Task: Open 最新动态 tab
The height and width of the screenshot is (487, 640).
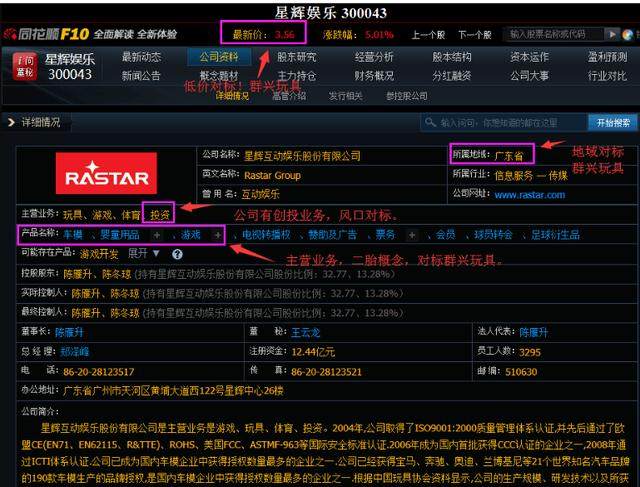Action: click(x=141, y=57)
